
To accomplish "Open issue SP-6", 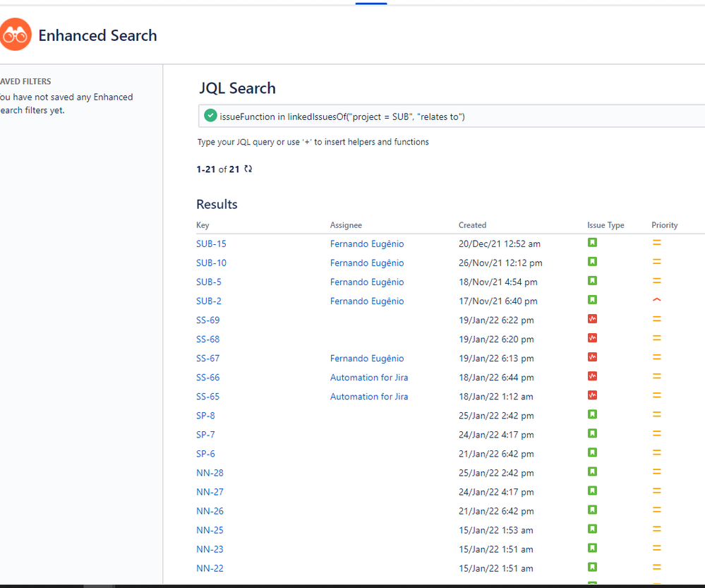I will [205, 454].
